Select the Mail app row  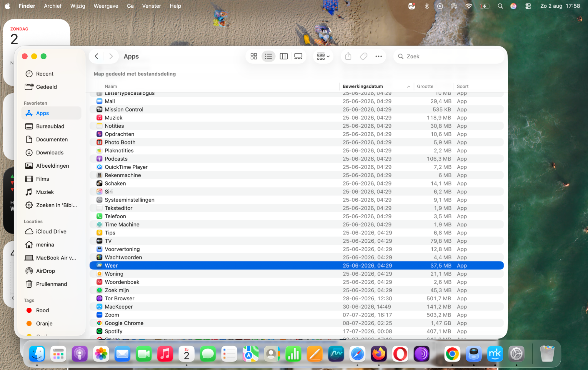pyautogui.click(x=297, y=101)
